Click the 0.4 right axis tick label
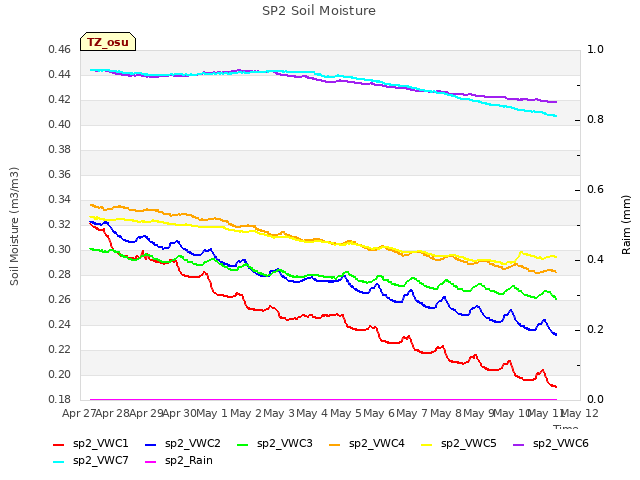Image resolution: width=640 pixels, height=480 pixels. click(595, 260)
